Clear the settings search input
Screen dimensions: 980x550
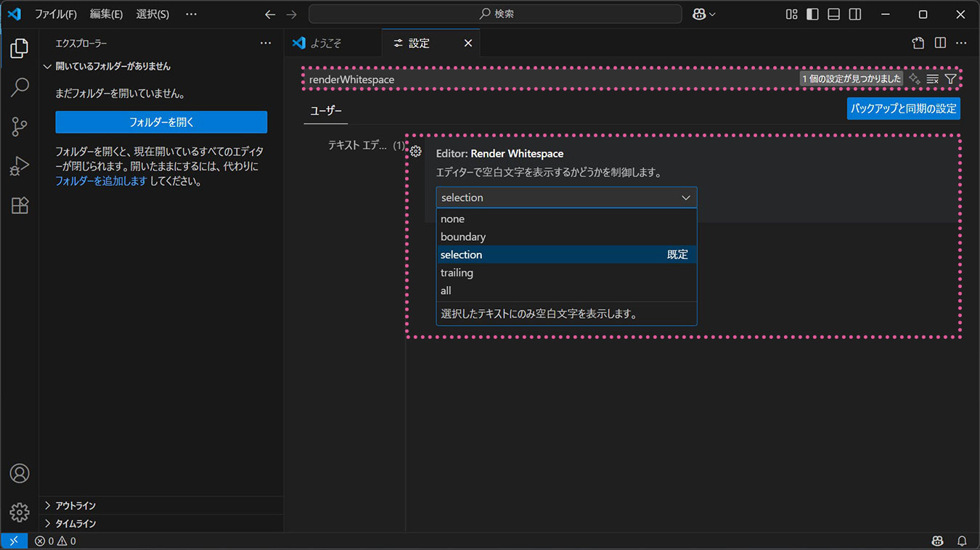933,78
